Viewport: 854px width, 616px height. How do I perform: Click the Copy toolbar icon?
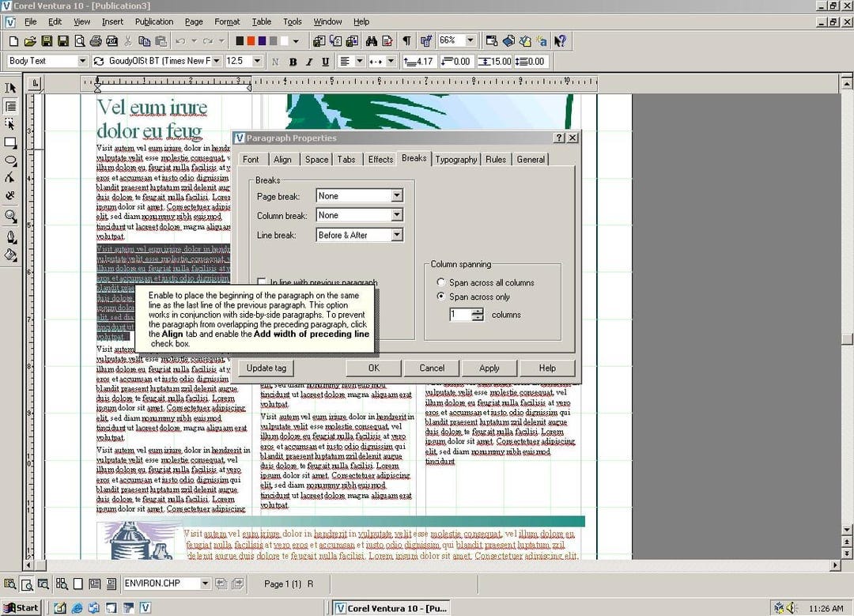(145, 41)
